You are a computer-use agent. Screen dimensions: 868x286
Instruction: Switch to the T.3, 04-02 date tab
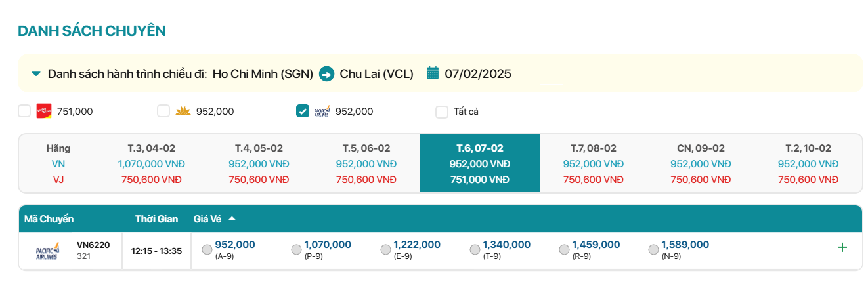click(151, 163)
